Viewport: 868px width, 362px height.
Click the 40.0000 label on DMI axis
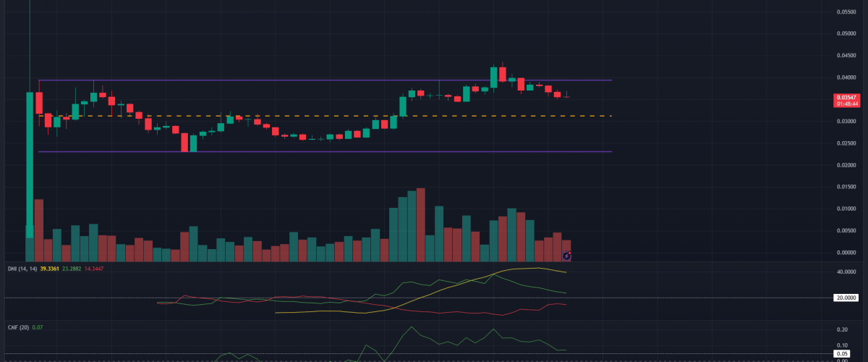(846, 272)
